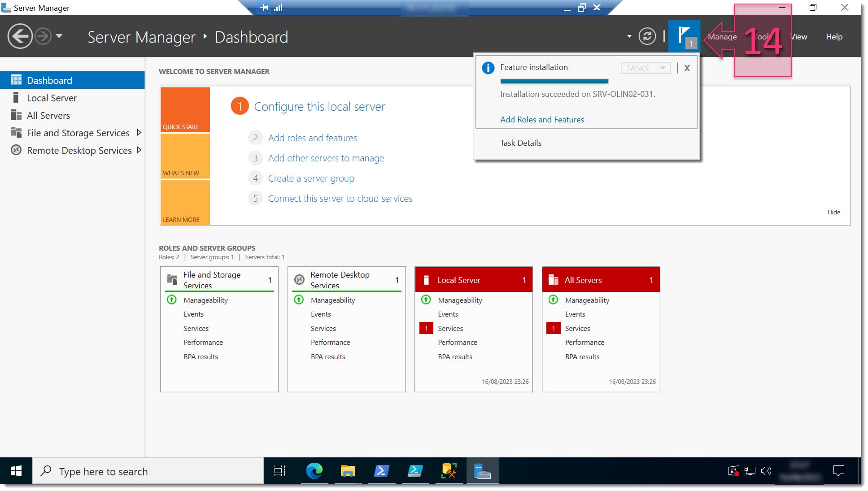Click Manageability icon in File and Storage tile

pyautogui.click(x=172, y=300)
